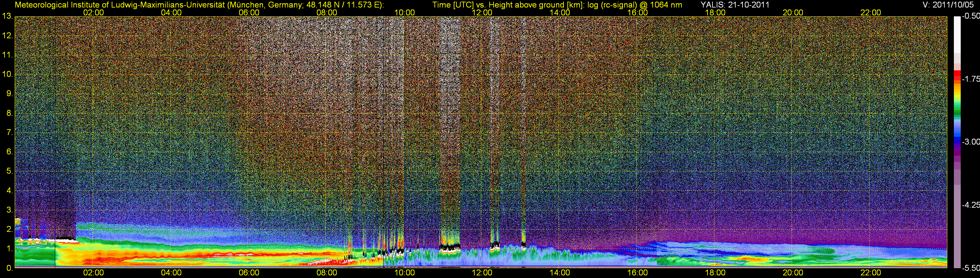Screen dimensions: 980x278
Task: Click the 14:00 label on the bottom time axis
Action: point(560,273)
